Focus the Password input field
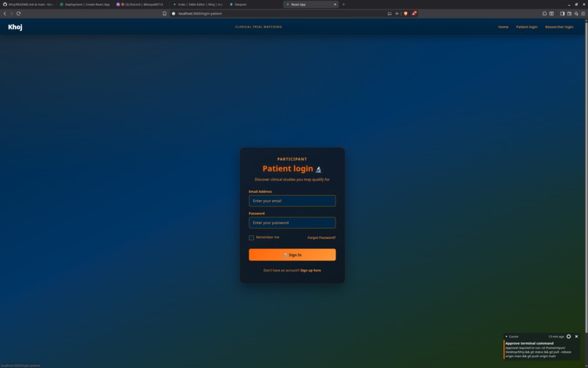This screenshot has width=588, height=368. click(292, 223)
